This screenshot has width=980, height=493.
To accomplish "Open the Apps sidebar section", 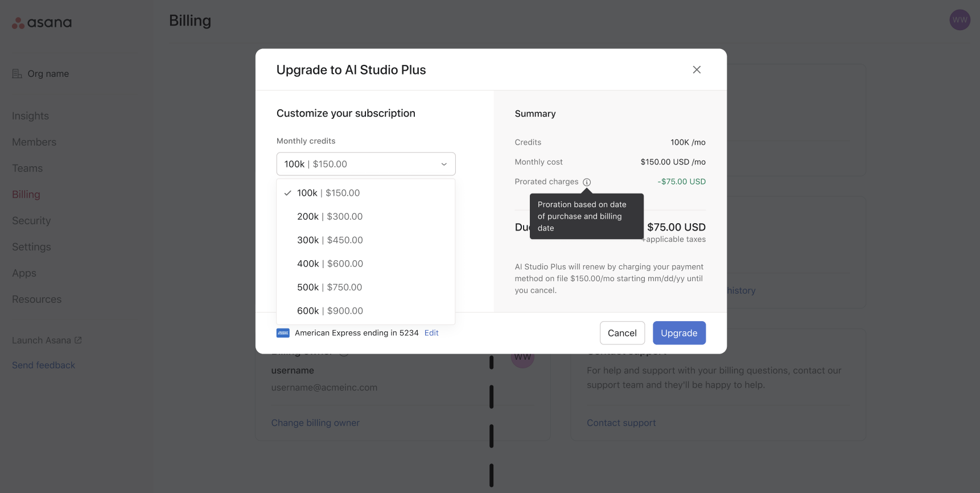I will (24, 273).
